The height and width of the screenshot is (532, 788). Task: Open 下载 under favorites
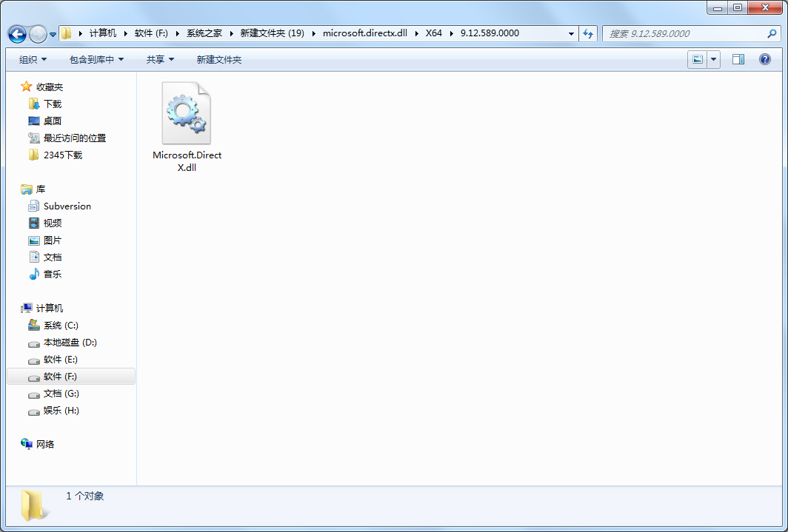click(52, 104)
